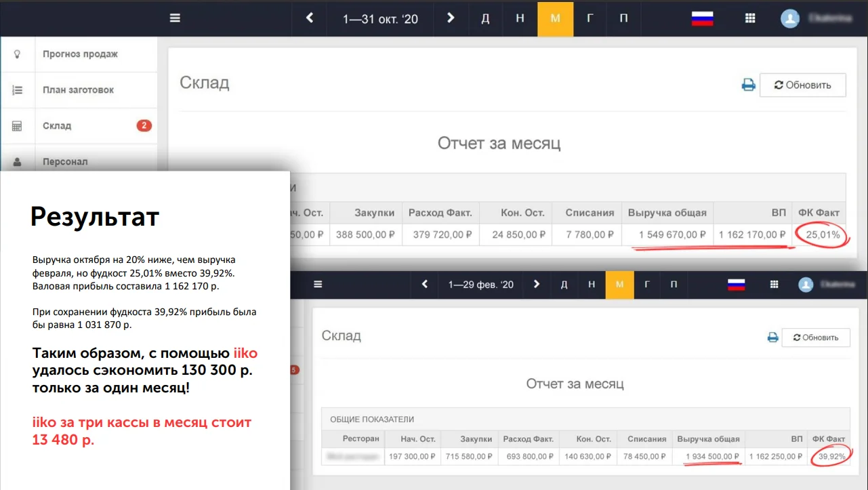
Task: Go to previous month before 1—29 фев. '20
Action: (425, 285)
